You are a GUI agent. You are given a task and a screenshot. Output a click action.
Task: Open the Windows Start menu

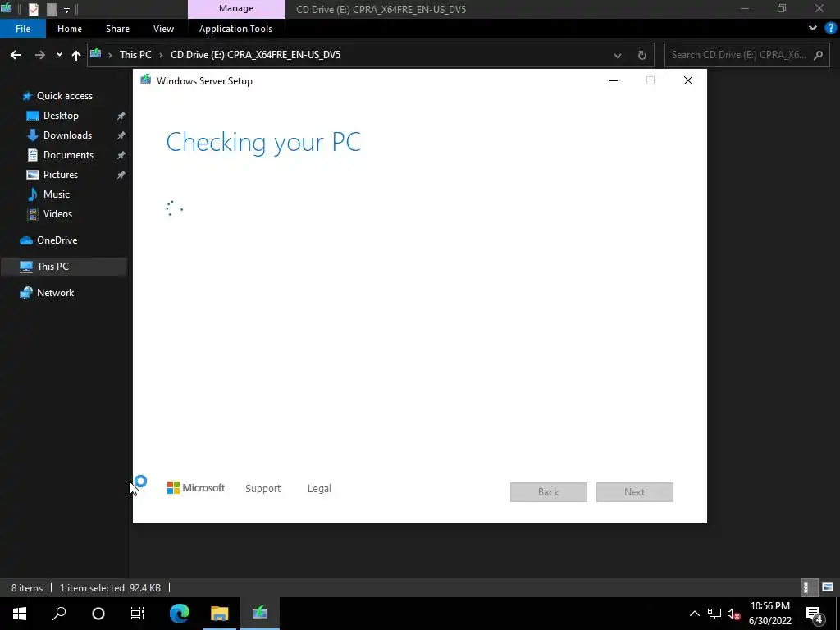(20, 614)
